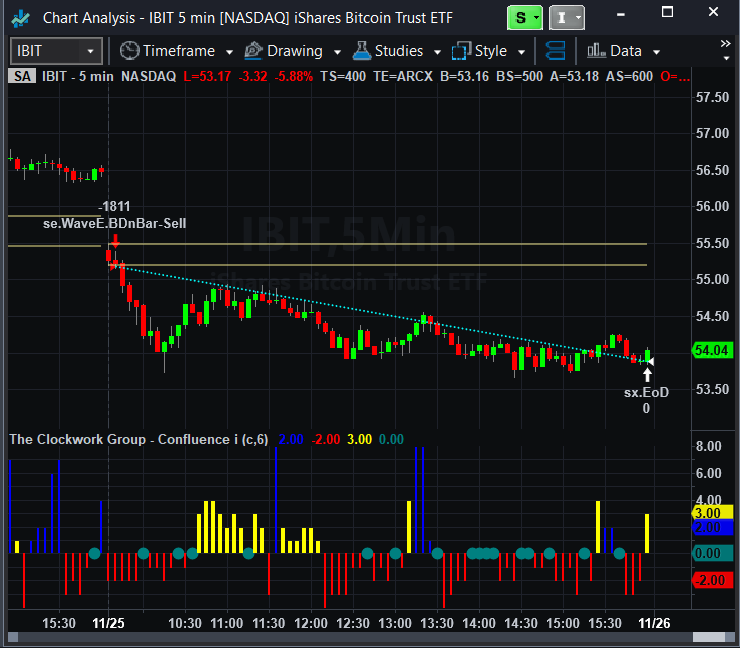The height and width of the screenshot is (648, 740).
Task: Click the teal 0.00 axis value marker
Action: tap(712, 553)
